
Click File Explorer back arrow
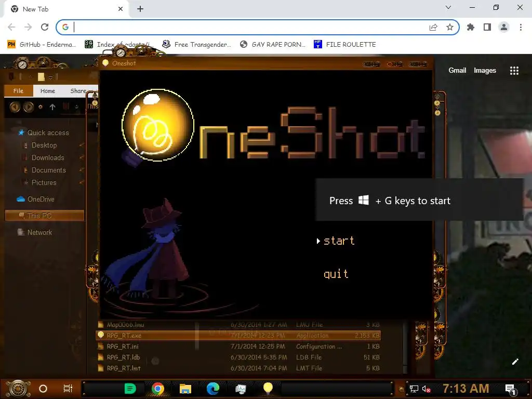(x=15, y=107)
